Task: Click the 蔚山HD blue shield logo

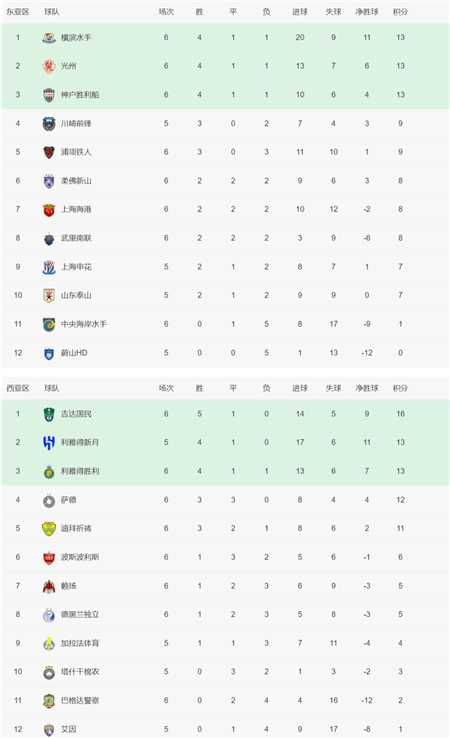Action: tap(49, 353)
